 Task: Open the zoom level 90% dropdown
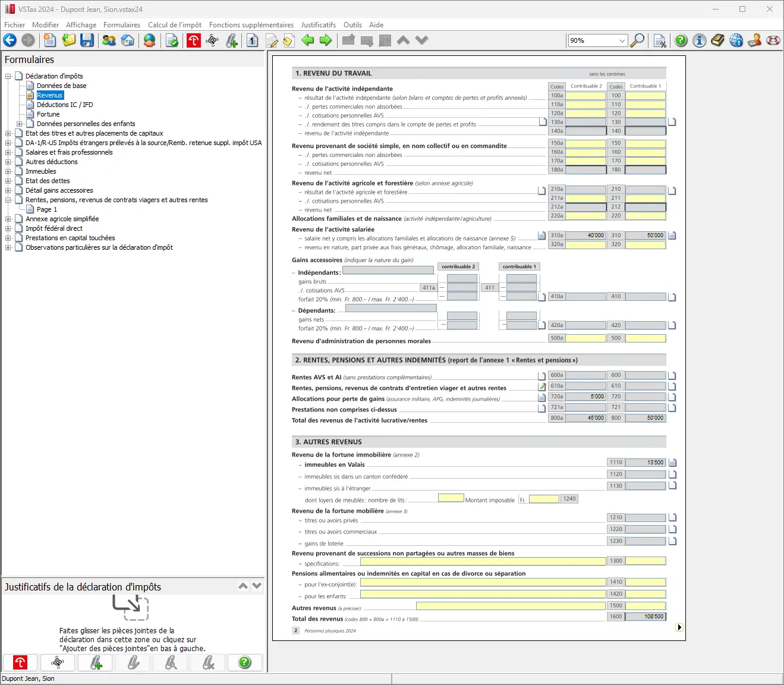click(x=622, y=40)
